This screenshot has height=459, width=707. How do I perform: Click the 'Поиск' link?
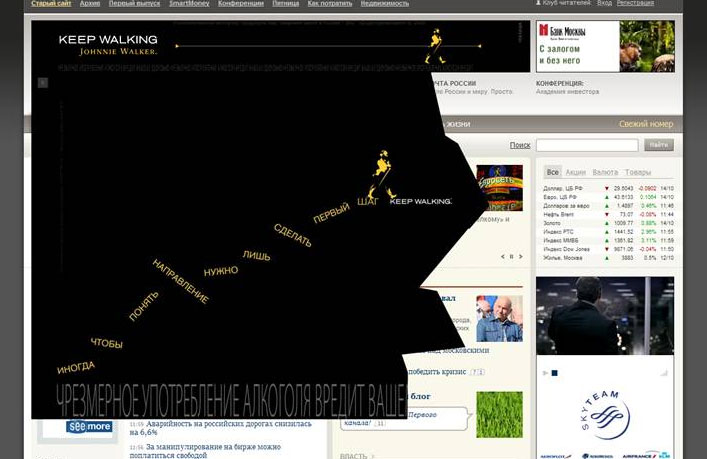pyautogui.click(x=520, y=145)
